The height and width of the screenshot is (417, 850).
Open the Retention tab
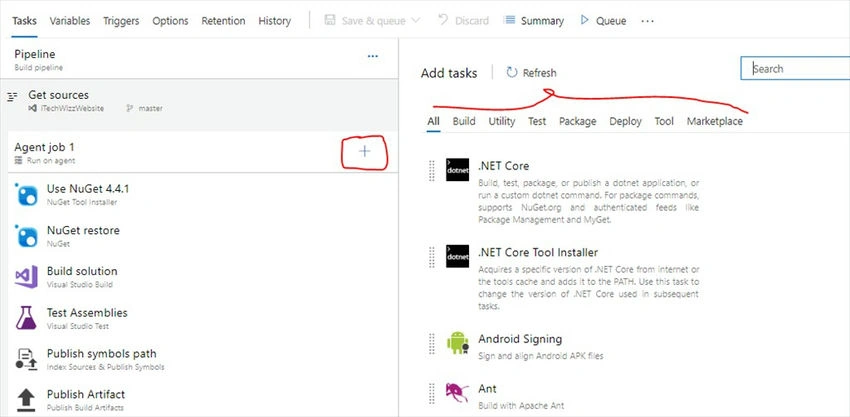click(223, 21)
